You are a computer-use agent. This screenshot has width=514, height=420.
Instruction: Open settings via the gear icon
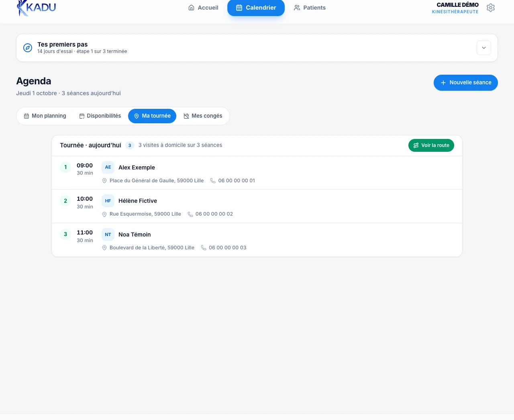[490, 8]
